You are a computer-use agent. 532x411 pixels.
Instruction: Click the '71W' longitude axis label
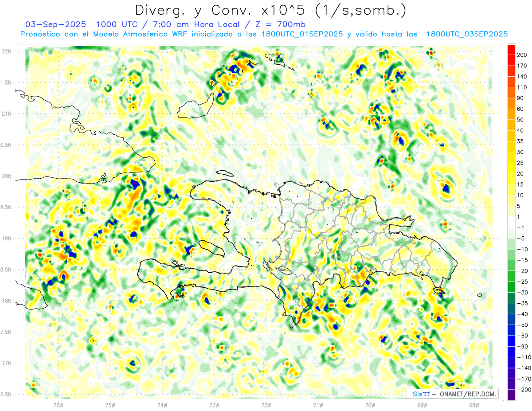(318, 405)
